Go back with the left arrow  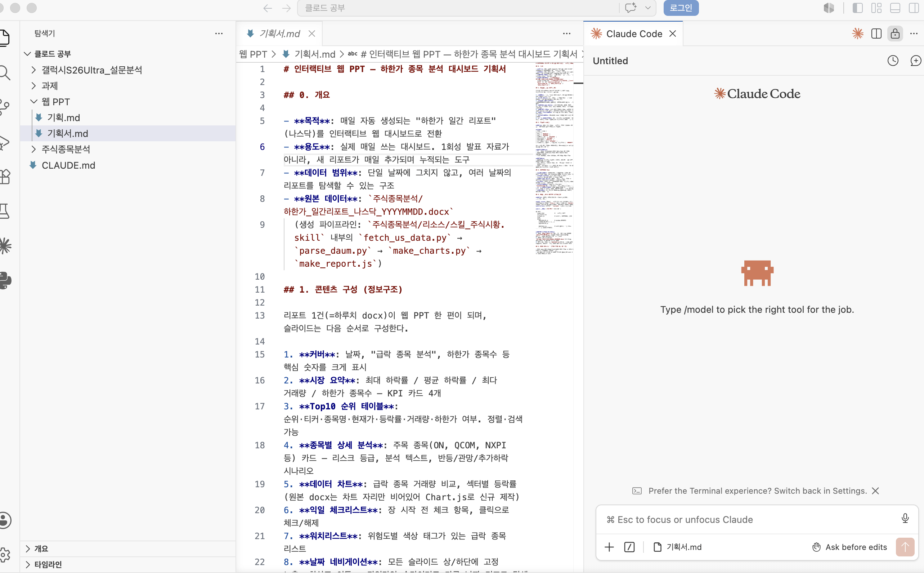pyautogui.click(x=268, y=8)
